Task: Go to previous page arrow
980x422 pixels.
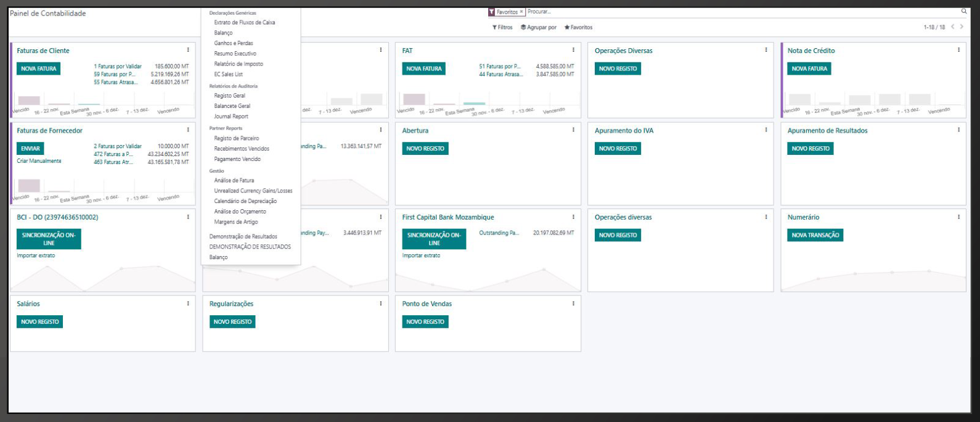Action: click(952, 27)
